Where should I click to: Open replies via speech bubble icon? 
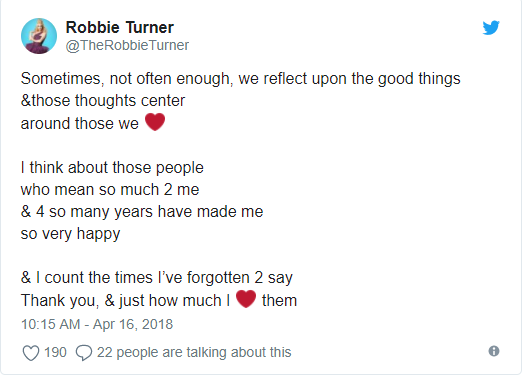84,353
